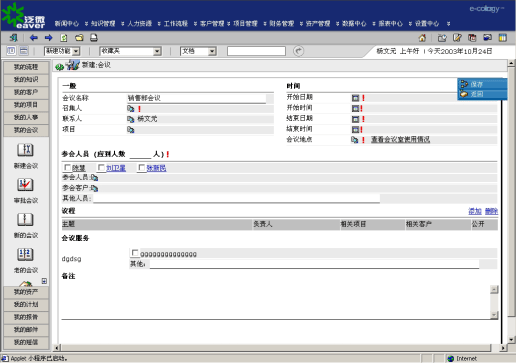Open 审批会议 icon with red checkmark
The image size is (516, 363).
(x=25, y=185)
